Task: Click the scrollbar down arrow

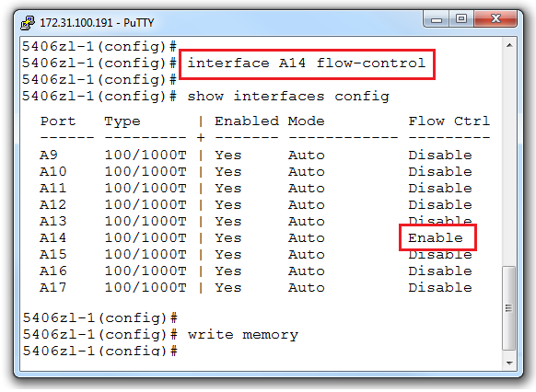Action: click(509, 363)
